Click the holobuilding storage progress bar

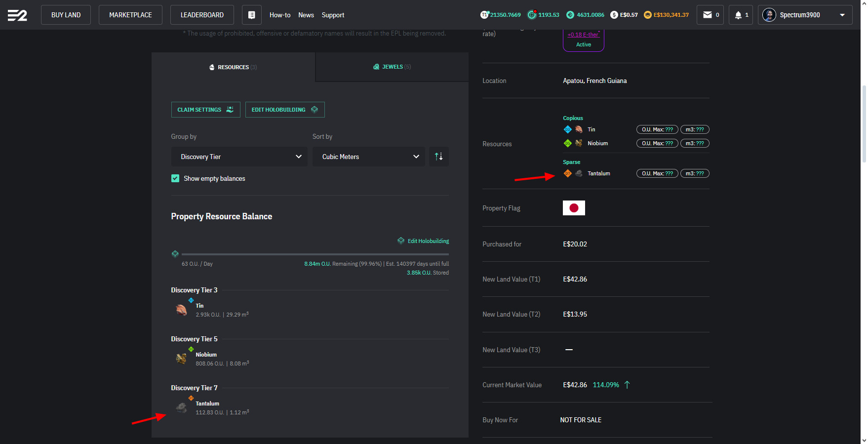[315, 254]
